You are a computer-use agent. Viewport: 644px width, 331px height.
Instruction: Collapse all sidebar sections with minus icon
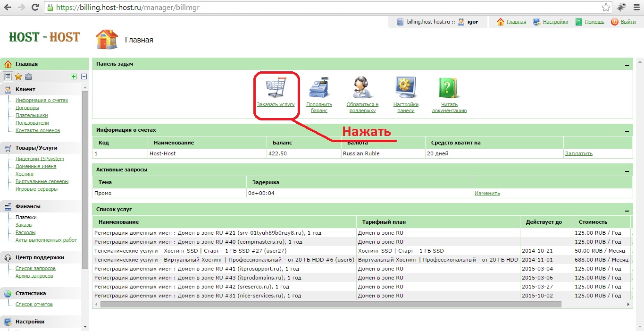(84, 76)
